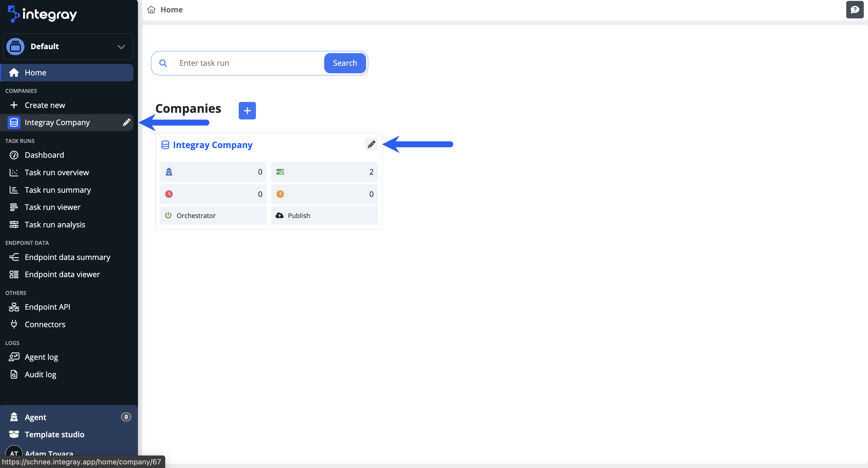Open the Integray Company title link
The image size is (868, 468).
tap(212, 145)
